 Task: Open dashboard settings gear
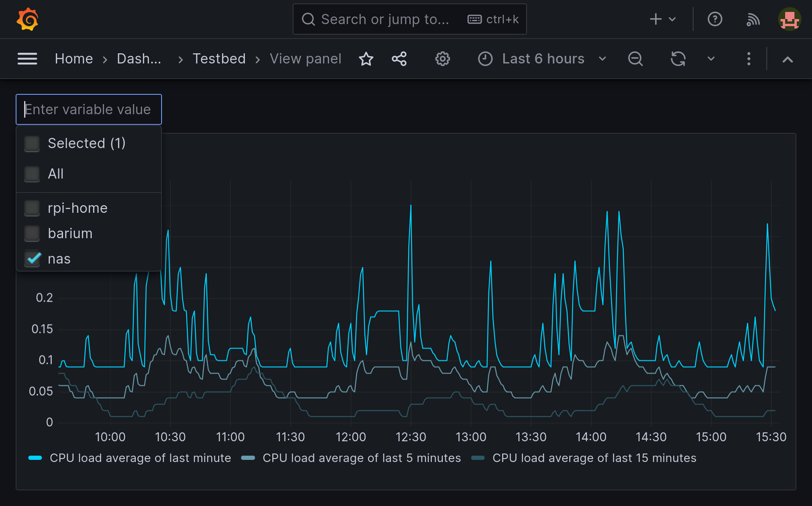(442, 59)
